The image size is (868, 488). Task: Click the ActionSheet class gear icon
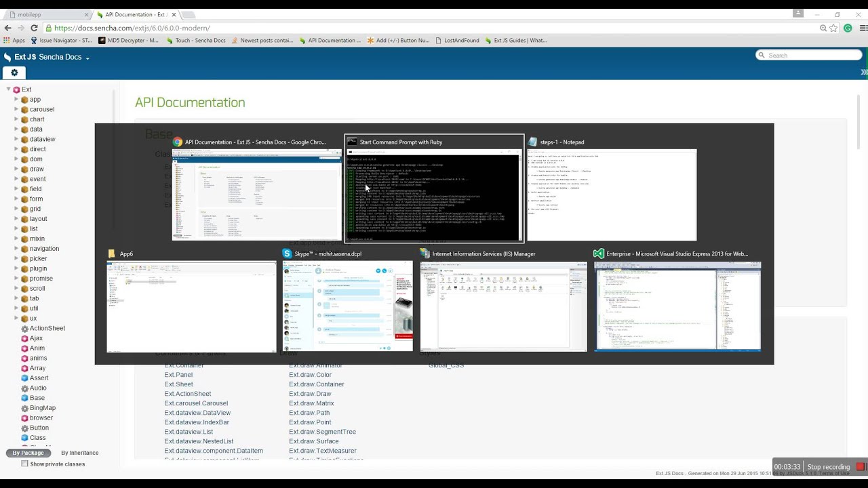click(24, 328)
